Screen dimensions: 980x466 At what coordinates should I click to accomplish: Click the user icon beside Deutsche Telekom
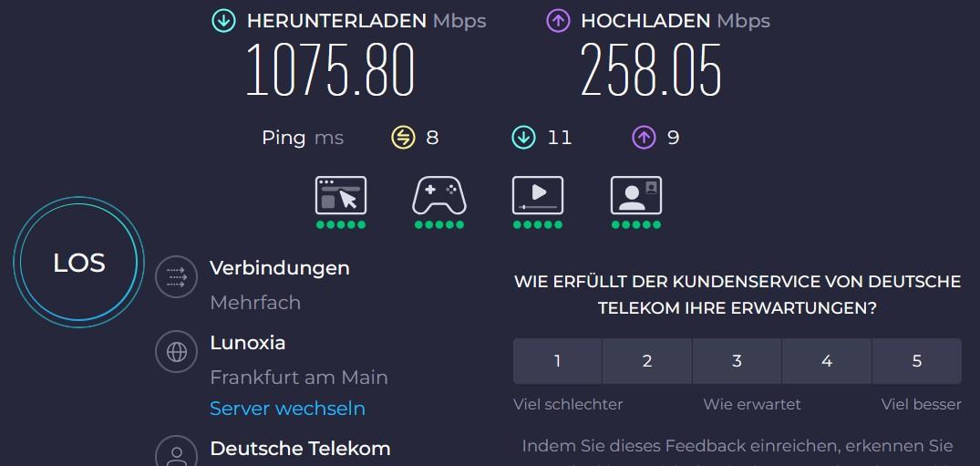[x=176, y=454]
